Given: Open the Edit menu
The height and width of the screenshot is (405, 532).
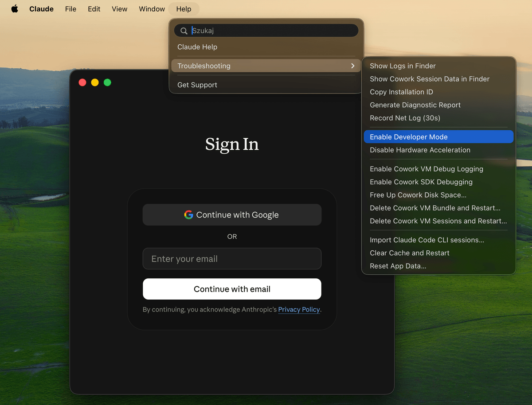Looking at the screenshot, I should pos(94,9).
